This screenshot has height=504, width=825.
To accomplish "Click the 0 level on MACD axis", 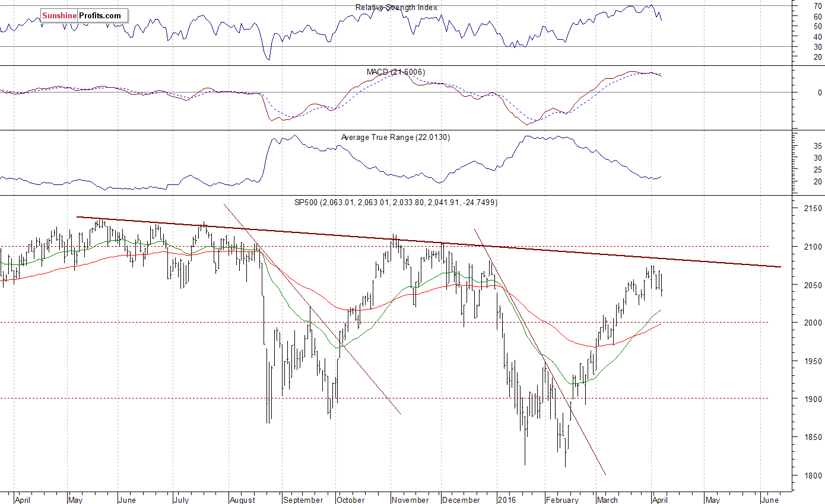I will (820, 92).
